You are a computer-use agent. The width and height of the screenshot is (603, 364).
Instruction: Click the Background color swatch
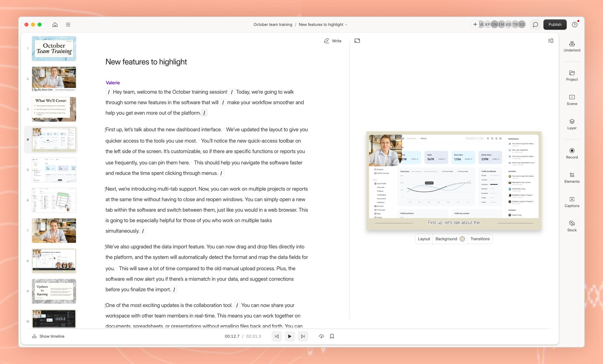462,239
